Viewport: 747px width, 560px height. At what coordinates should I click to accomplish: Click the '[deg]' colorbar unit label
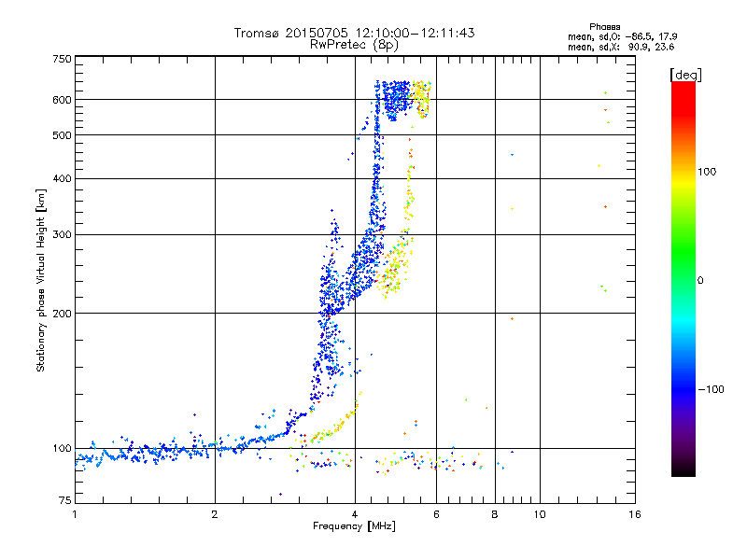(x=685, y=75)
